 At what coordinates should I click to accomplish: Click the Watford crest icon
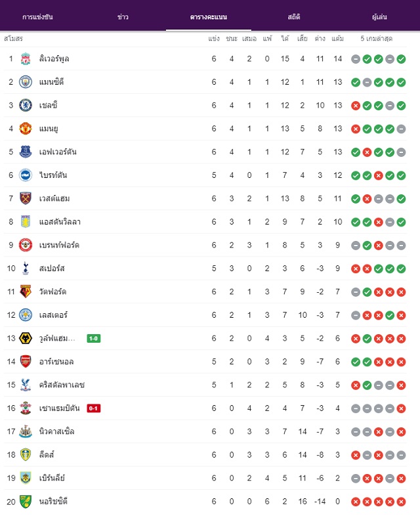pyautogui.click(x=26, y=292)
